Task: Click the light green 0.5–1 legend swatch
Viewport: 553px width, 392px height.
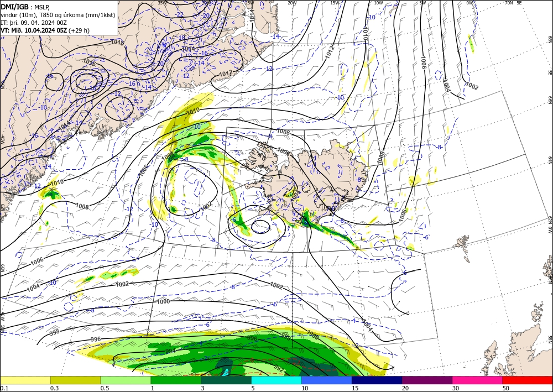Action: [x=126, y=380]
